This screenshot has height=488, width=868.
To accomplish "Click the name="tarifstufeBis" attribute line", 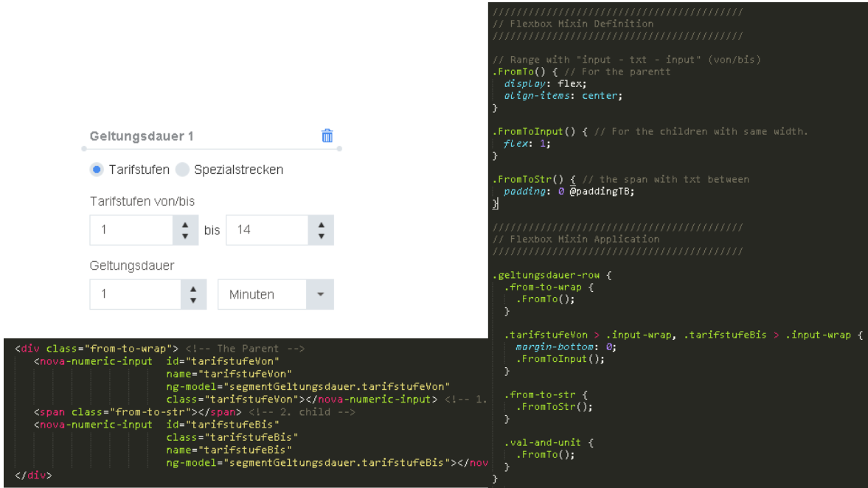I will pos(229,450).
